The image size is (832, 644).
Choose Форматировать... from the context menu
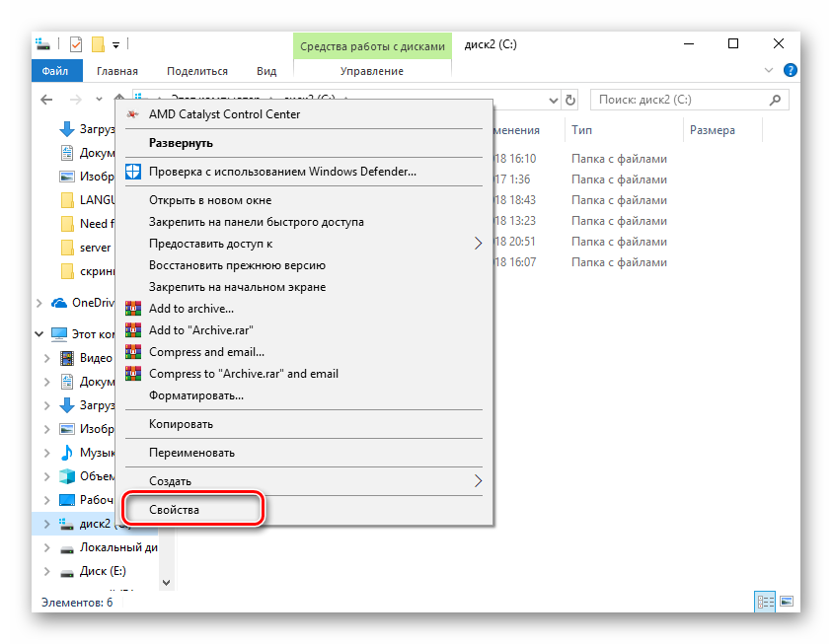(x=195, y=395)
